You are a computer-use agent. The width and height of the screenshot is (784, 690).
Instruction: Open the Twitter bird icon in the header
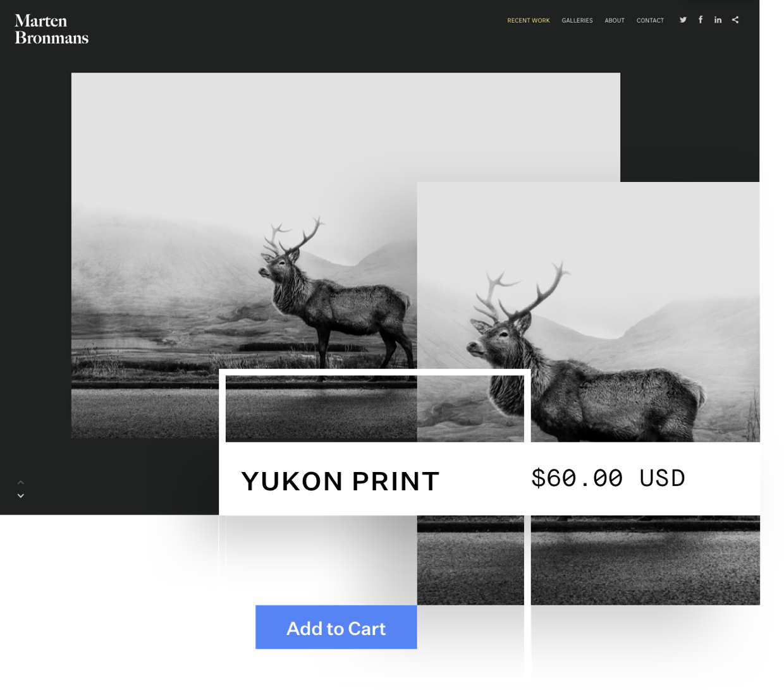[x=682, y=19]
